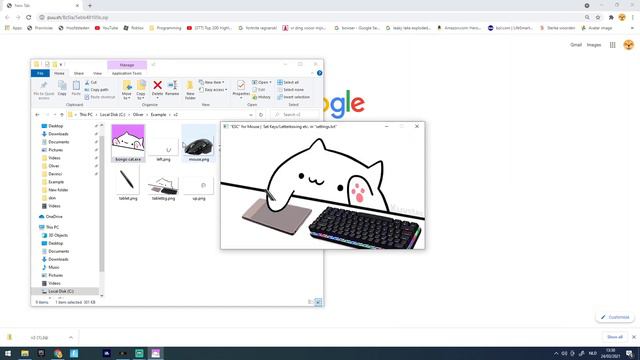Image resolution: width=640 pixels, height=360 pixels.
Task: Switch to large icons view in status bar
Action: pyautogui.click(x=318, y=302)
